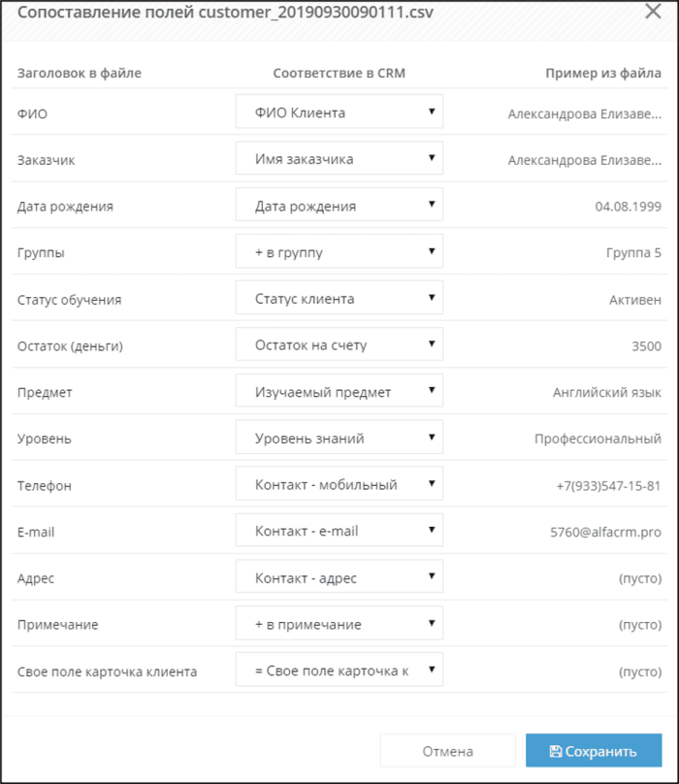Click the floppy disk save icon
The width and height of the screenshot is (679, 784).
point(556,751)
